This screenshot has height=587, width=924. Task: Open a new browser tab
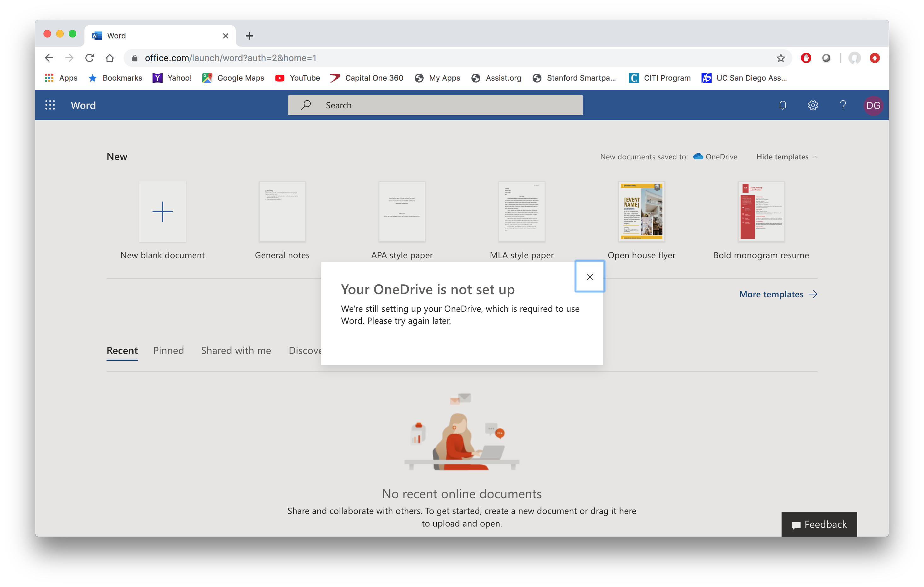249,36
